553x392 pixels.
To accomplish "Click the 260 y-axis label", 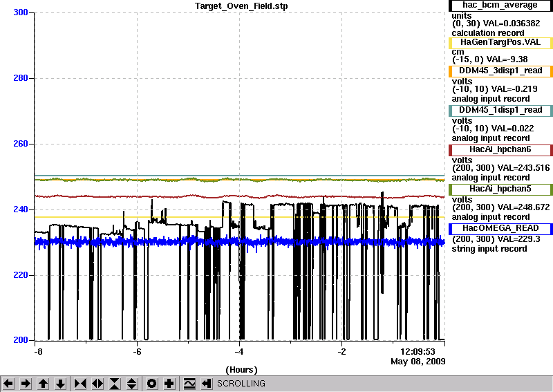I will (21, 144).
